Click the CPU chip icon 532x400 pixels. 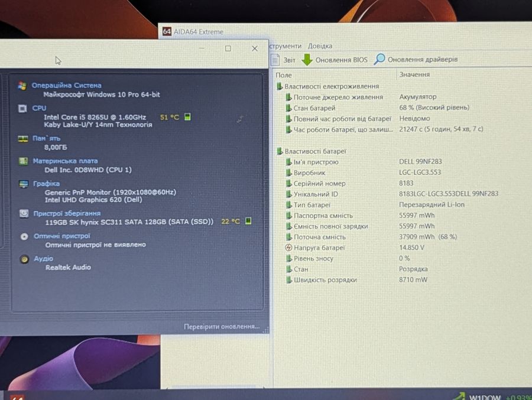(22, 109)
